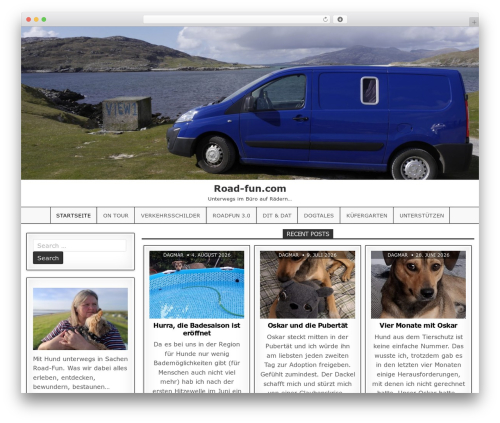This screenshot has width=500, height=423.
Task: Reload the page with the refresh icon
Action: tap(325, 19)
